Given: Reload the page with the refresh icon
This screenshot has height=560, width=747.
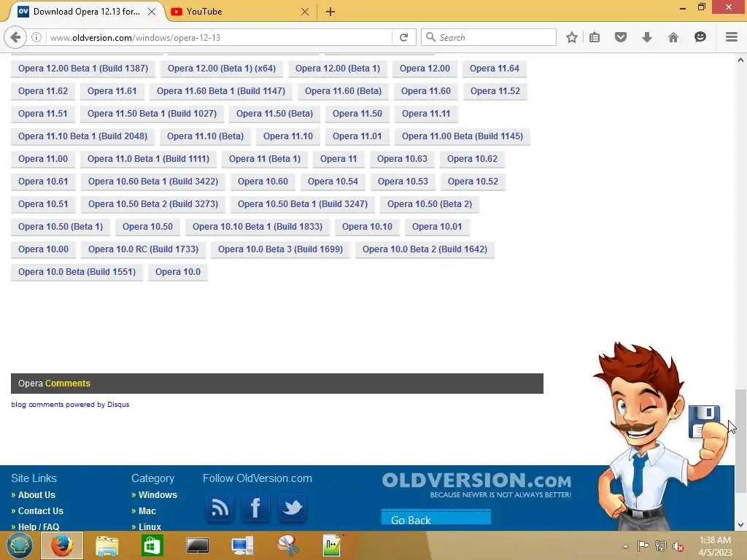Looking at the screenshot, I should (x=403, y=37).
